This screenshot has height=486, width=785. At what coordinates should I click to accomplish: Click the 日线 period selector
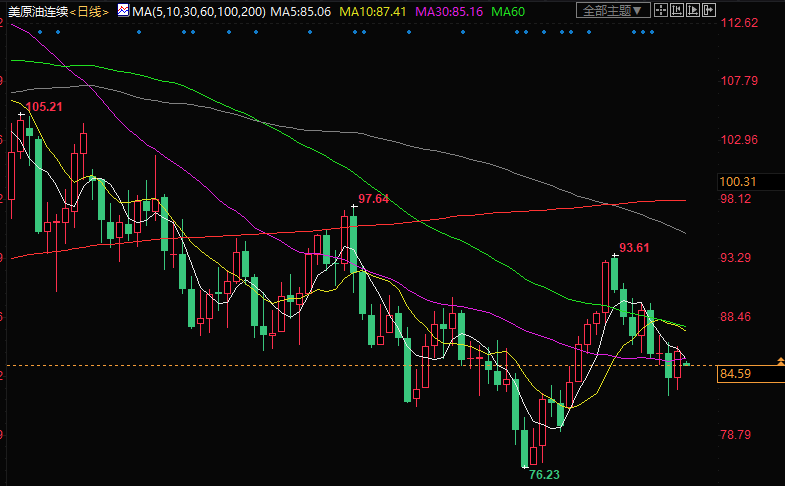click(89, 11)
